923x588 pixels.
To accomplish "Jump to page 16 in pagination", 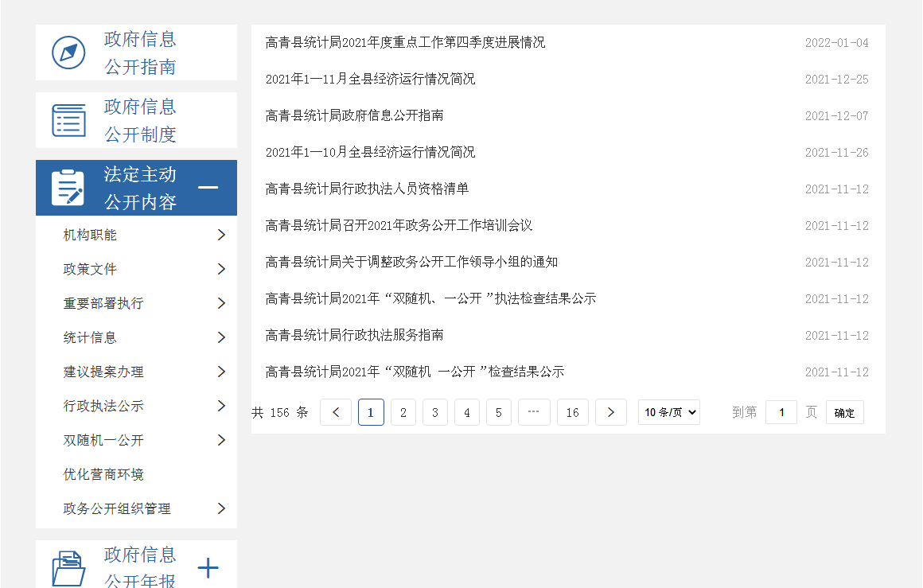I will [572, 412].
